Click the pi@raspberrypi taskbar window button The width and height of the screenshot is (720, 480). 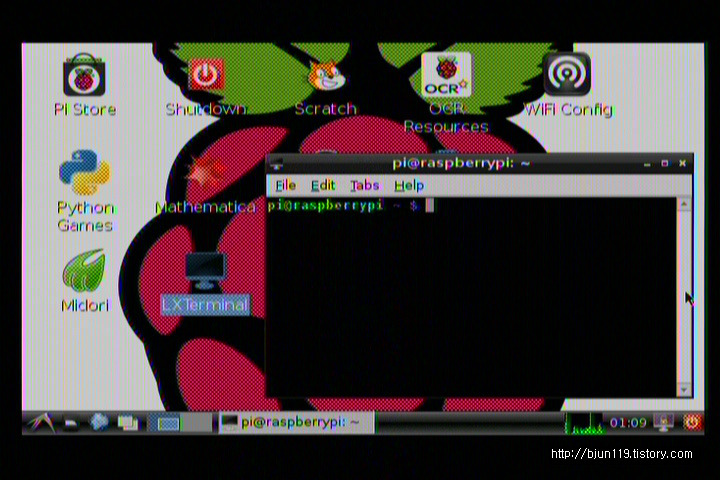296,423
